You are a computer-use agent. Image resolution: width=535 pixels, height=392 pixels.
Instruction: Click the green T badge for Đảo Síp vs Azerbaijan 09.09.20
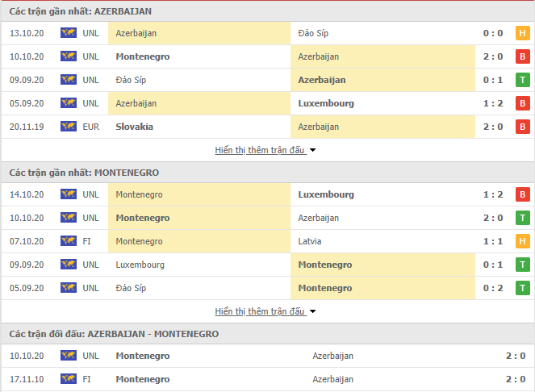(x=522, y=80)
